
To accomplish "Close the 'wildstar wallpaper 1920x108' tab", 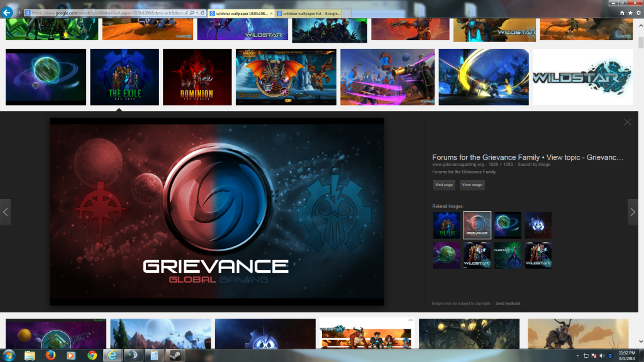I will (271, 14).
